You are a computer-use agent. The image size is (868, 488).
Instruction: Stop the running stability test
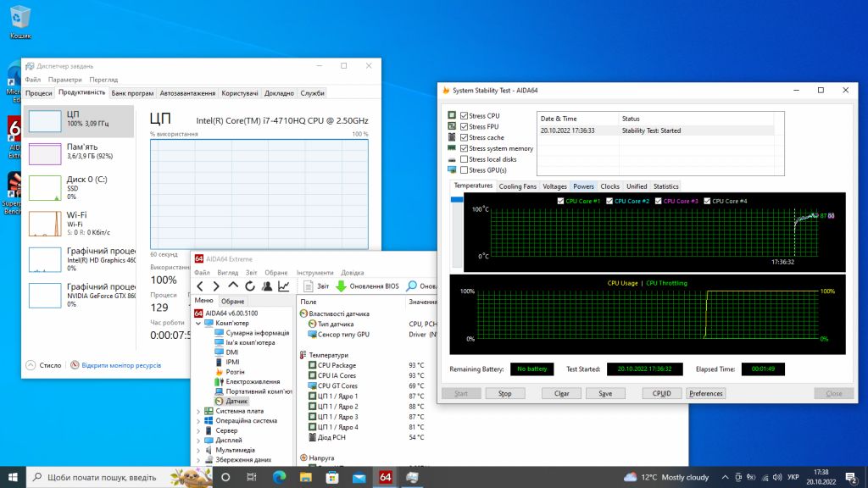coord(505,393)
